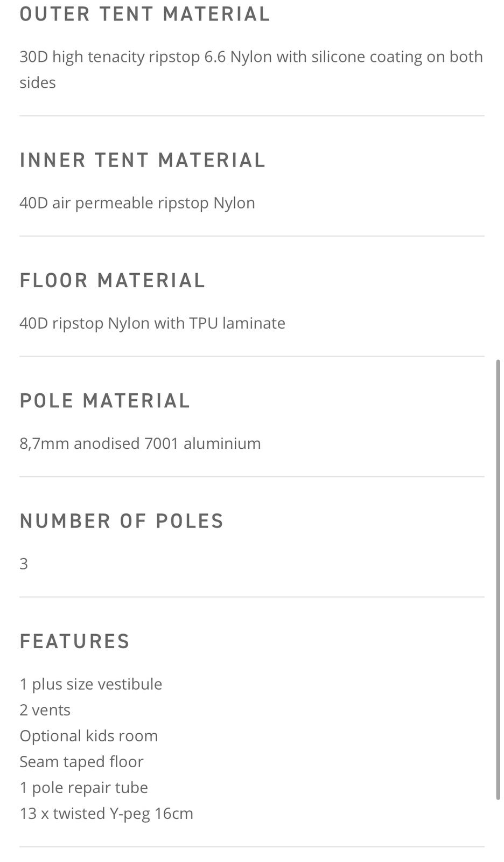504x862 pixels.
Task: Click '40D ripstop Nylon with TPU laminate'
Action: (x=152, y=323)
